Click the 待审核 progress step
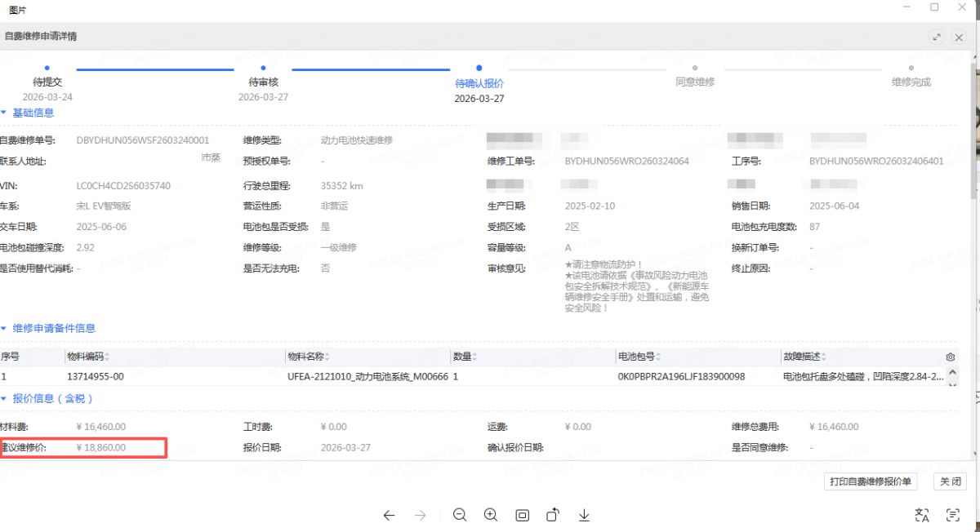 click(263, 82)
